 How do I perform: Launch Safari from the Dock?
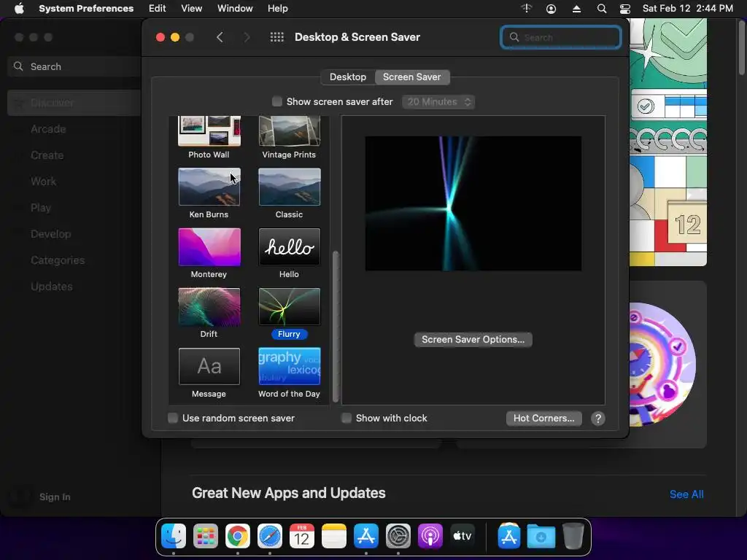(270, 536)
